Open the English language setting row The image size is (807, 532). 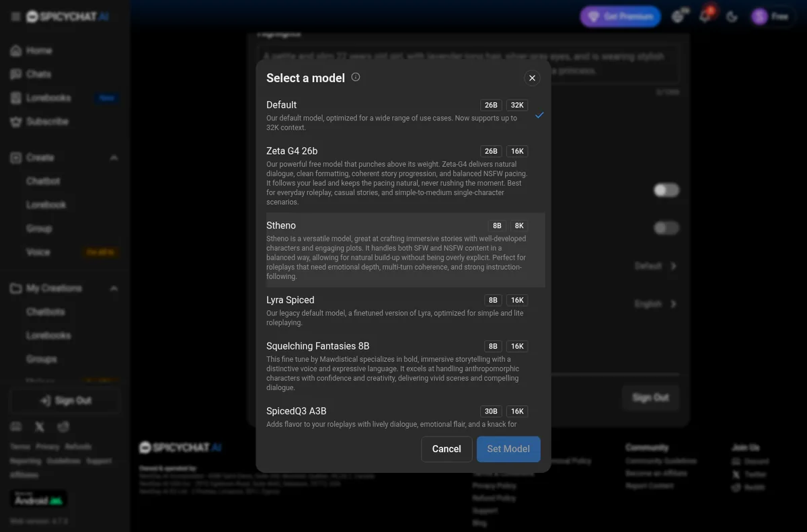coord(656,304)
